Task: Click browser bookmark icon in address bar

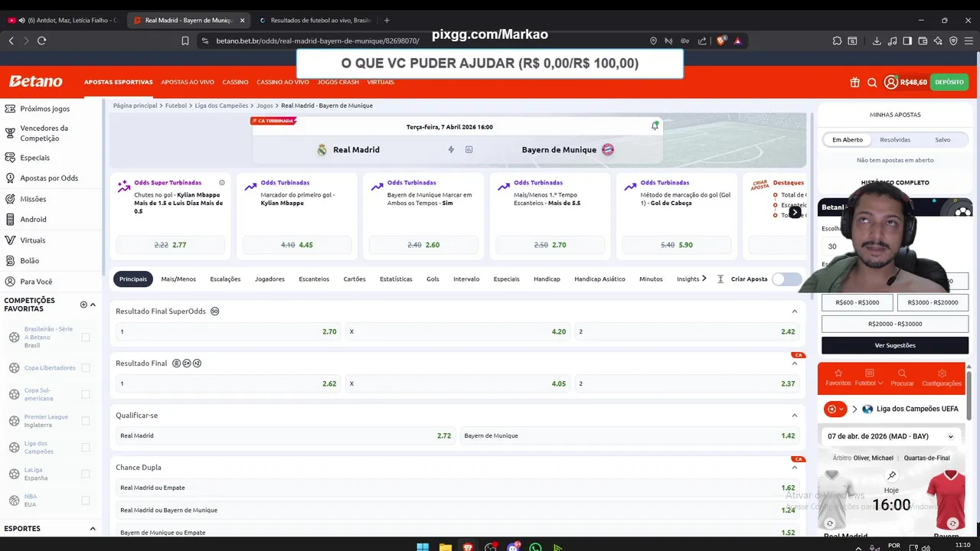Action: coord(185,41)
